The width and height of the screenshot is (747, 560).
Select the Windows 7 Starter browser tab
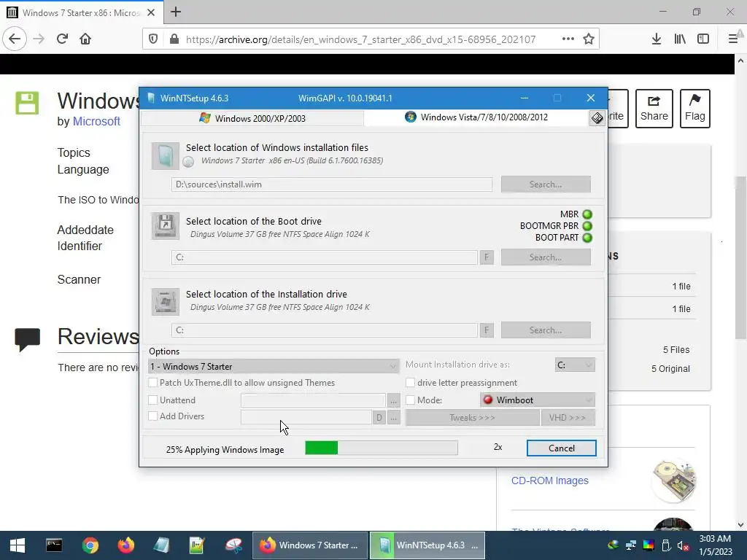click(81, 12)
